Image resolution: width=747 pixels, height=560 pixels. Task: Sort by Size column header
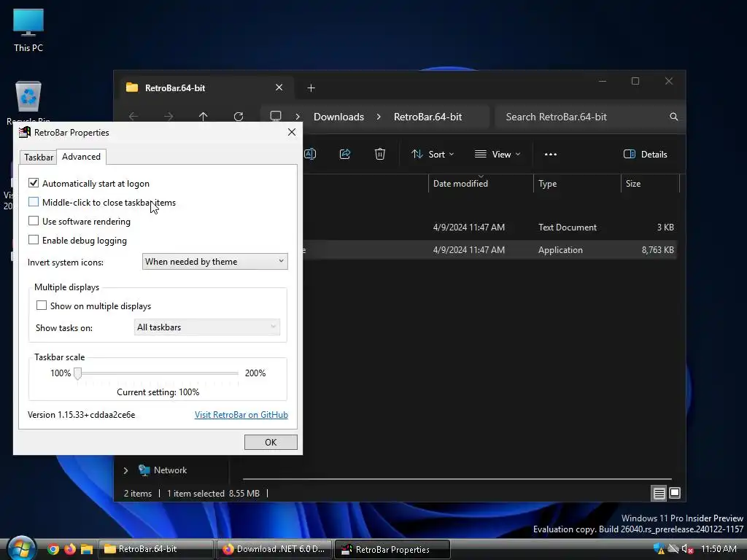[x=650, y=183]
